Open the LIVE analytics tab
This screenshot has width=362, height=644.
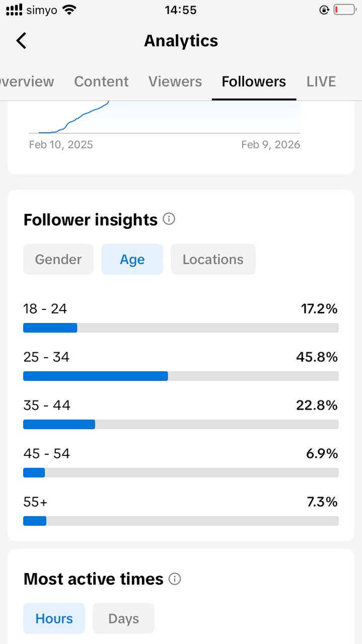(321, 82)
